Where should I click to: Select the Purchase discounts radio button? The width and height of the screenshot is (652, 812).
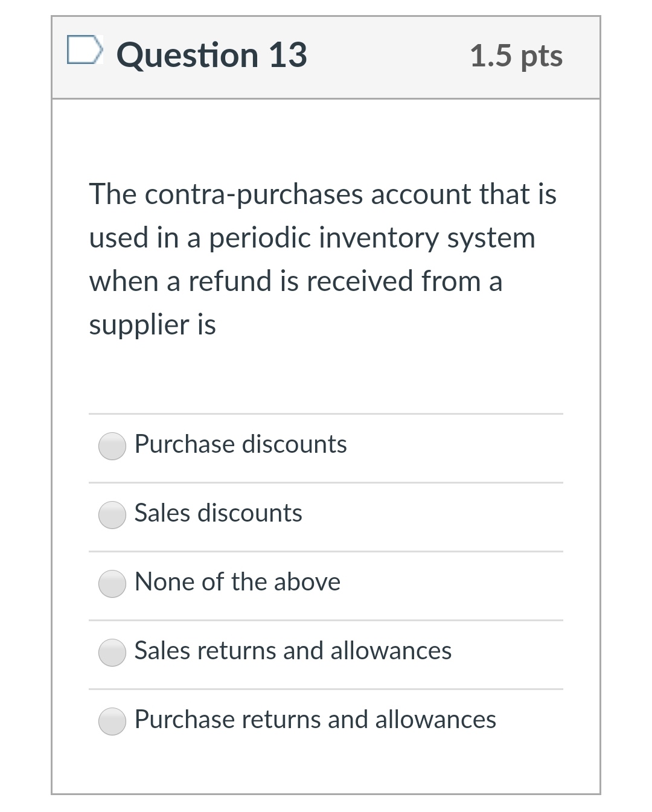click(112, 447)
